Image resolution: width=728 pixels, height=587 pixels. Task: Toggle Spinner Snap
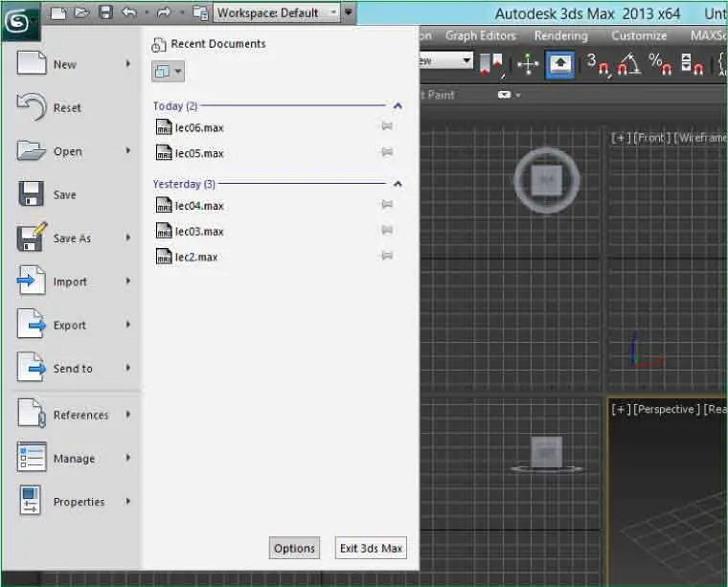(692, 64)
